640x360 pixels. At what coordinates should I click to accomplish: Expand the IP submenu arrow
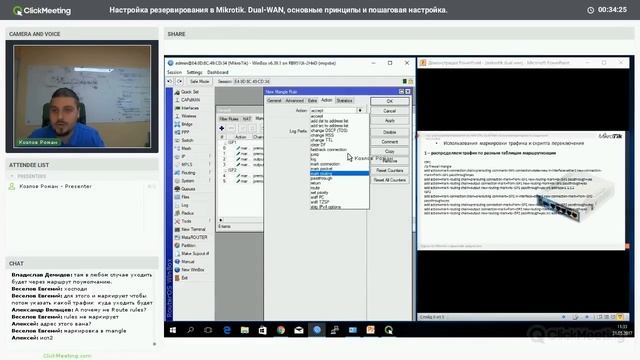point(210,156)
